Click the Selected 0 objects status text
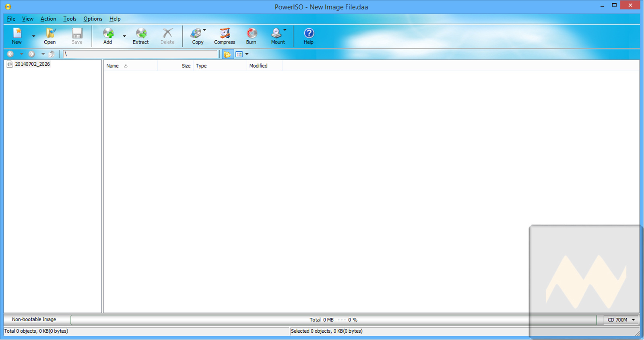Viewport: 644px width, 340px height. 326,331
